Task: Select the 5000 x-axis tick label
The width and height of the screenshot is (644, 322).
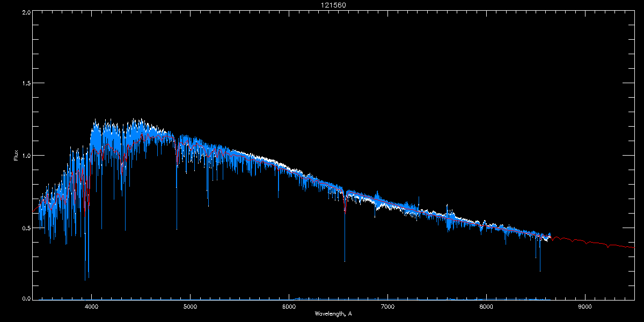Action: pyautogui.click(x=191, y=307)
